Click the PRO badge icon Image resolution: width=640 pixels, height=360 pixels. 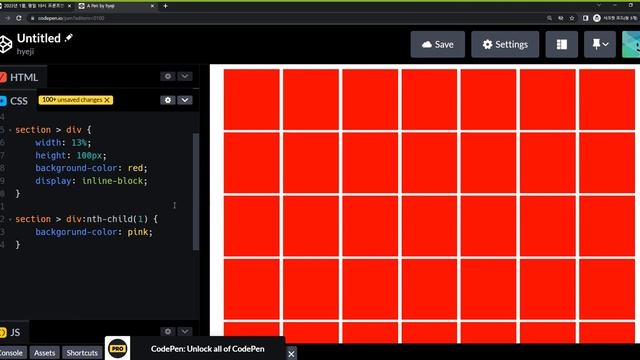pos(118,349)
